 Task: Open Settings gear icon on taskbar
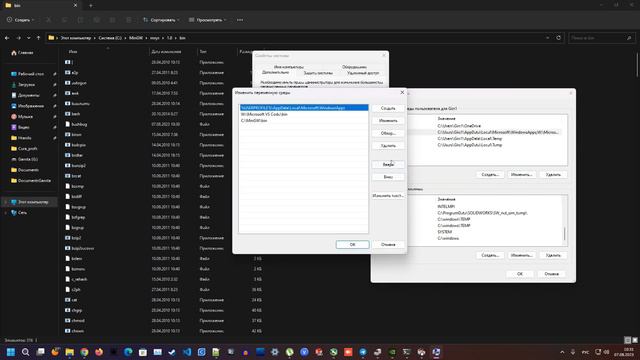pyautogui.click(x=275, y=352)
